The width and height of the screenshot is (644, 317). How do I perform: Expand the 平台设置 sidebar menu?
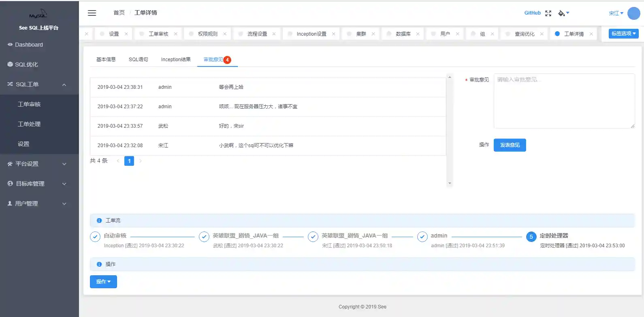(64, 164)
